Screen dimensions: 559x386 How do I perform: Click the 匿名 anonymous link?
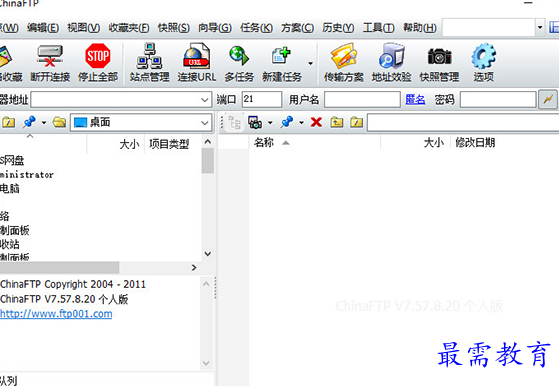(415, 99)
